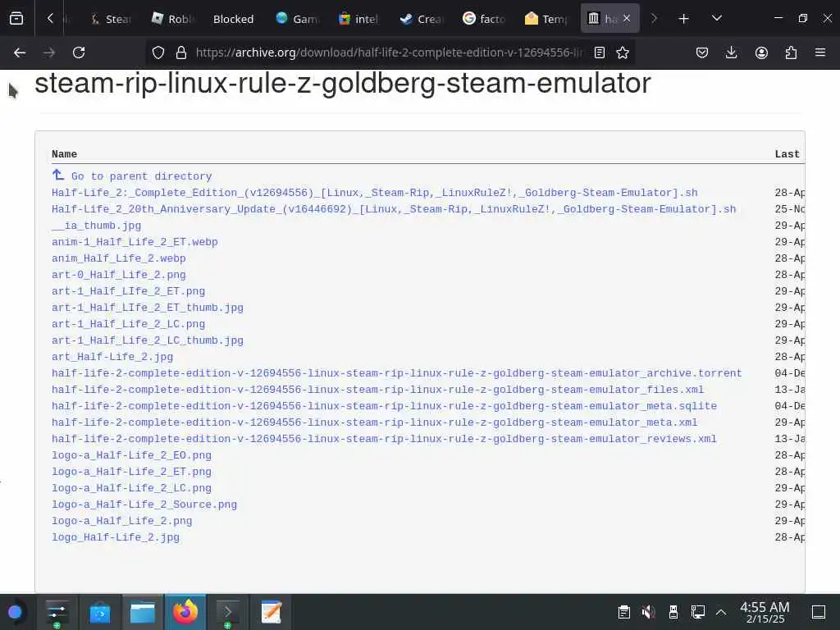Open art_Half-Life_2.jpg link
The height and width of the screenshot is (630, 840).
click(x=112, y=357)
